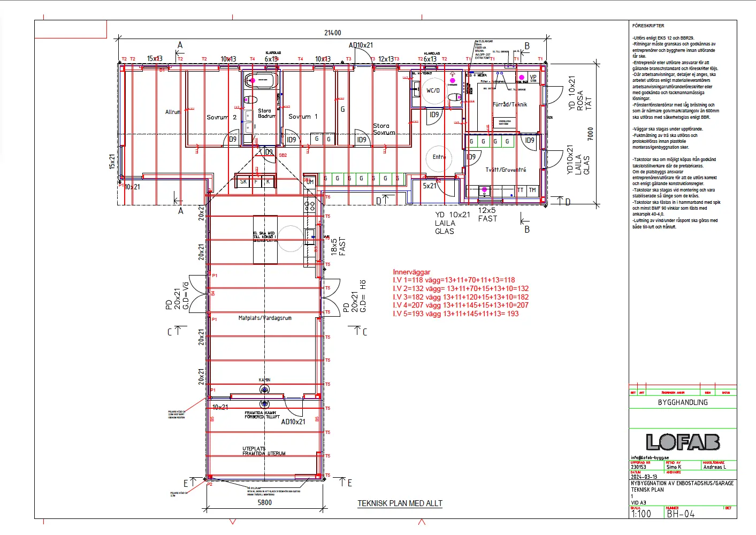The height and width of the screenshot is (535, 756).
Task: Click the KAMIN fireplace symbol
Action: [x=264, y=389]
